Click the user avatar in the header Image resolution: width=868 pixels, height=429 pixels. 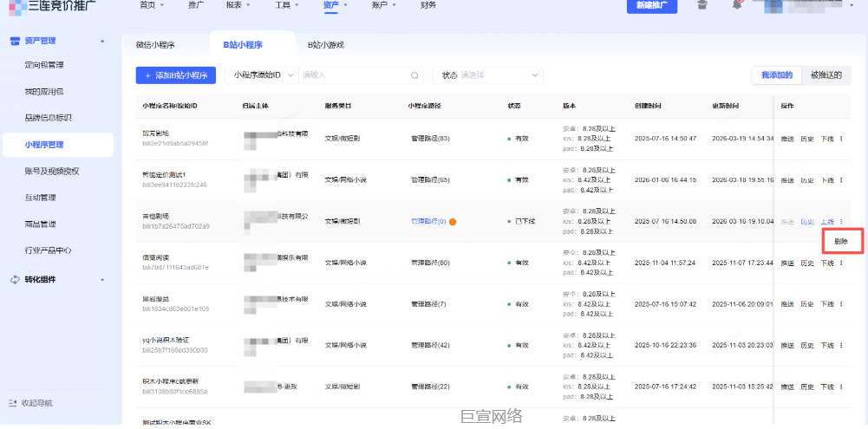[775, 5]
